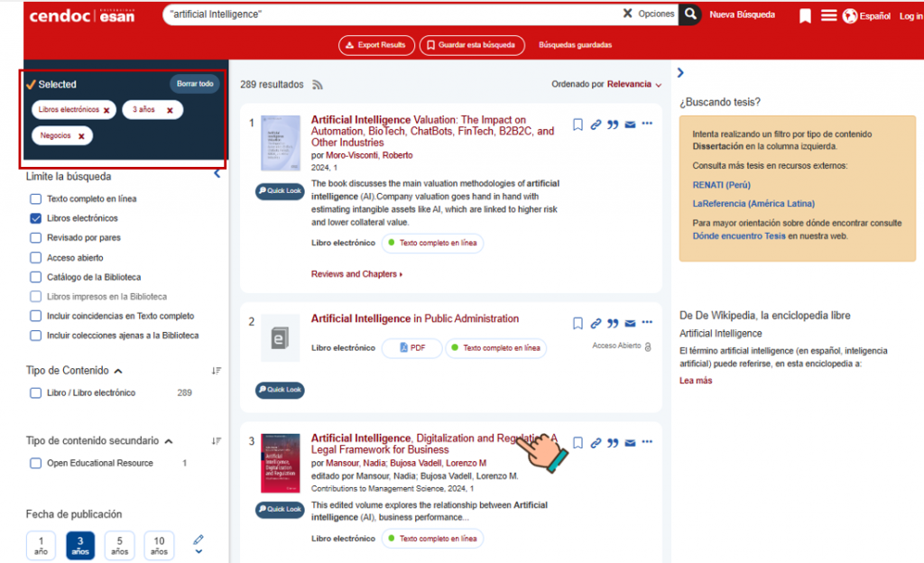
Task: Click the RSS feed icon beside results count
Action: (318, 85)
